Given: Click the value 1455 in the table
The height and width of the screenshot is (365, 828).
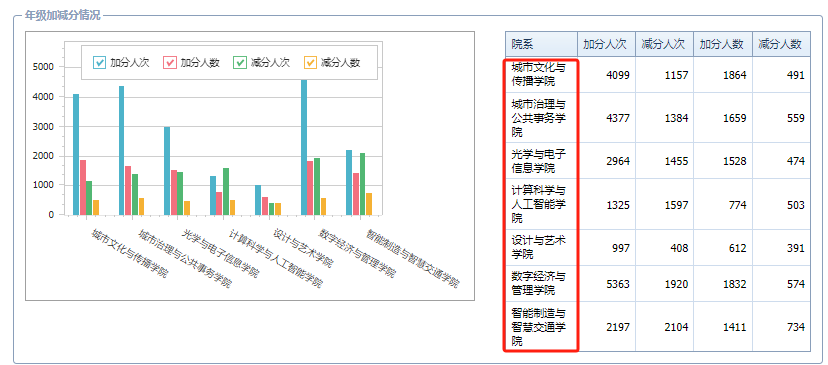Looking at the screenshot, I should [x=676, y=161].
